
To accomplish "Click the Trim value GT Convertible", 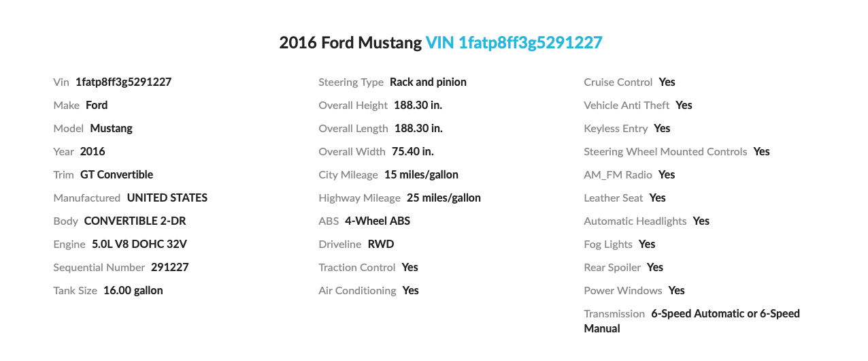I will tap(116, 174).
